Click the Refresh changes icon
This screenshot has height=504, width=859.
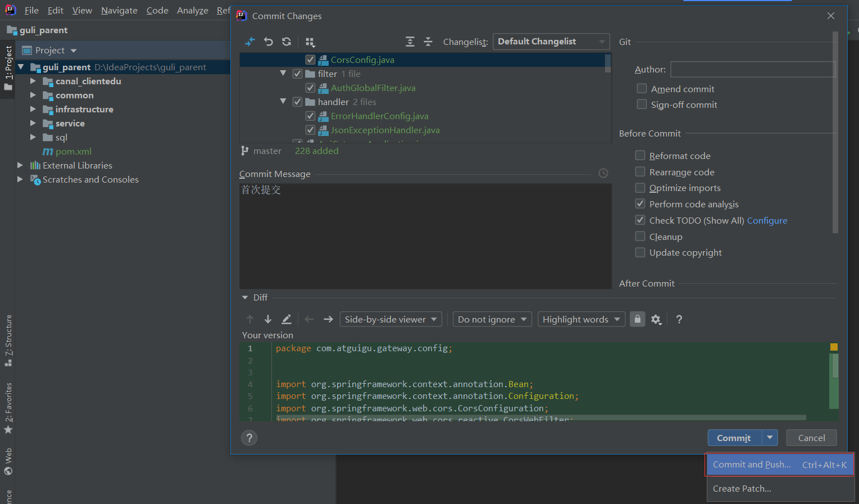click(x=287, y=42)
